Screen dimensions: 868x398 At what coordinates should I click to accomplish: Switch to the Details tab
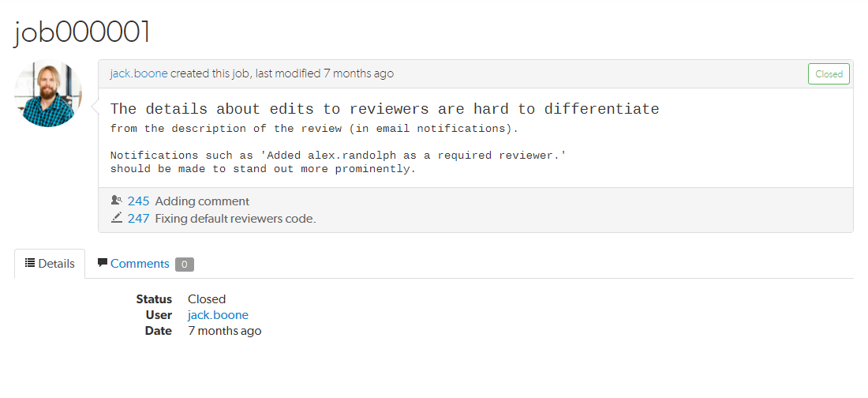tap(50, 264)
